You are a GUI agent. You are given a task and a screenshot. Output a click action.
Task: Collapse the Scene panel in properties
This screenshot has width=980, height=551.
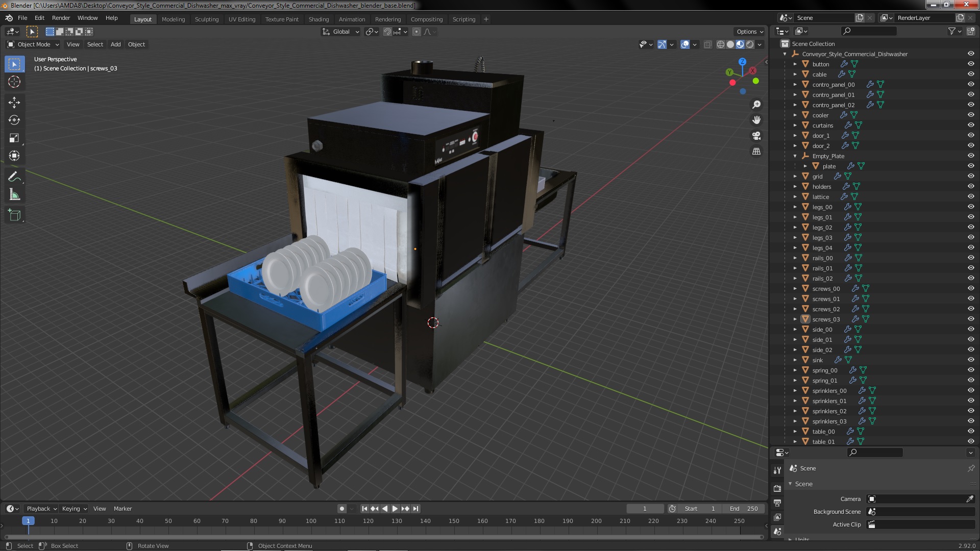click(x=791, y=484)
